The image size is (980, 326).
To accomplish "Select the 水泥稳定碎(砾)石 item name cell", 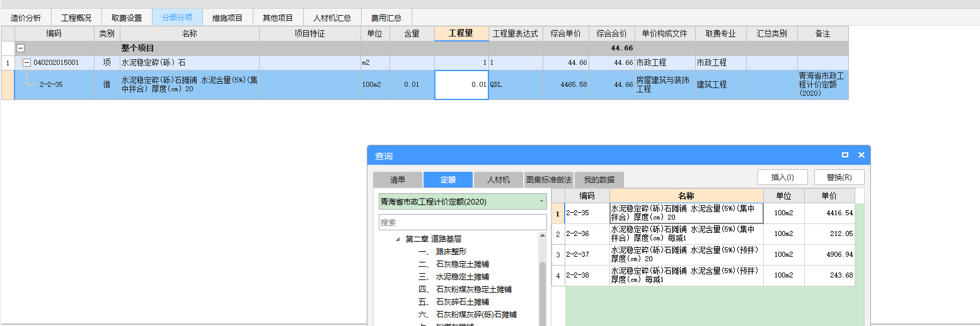I will click(190, 62).
